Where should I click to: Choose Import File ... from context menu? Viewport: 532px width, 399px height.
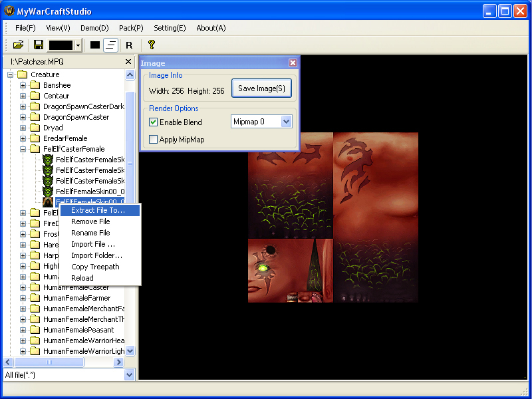pos(100,244)
